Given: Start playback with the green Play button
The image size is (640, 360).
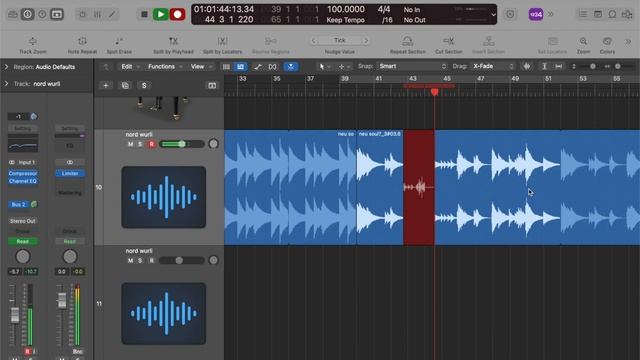Looking at the screenshot, I should tap(160, 14).
